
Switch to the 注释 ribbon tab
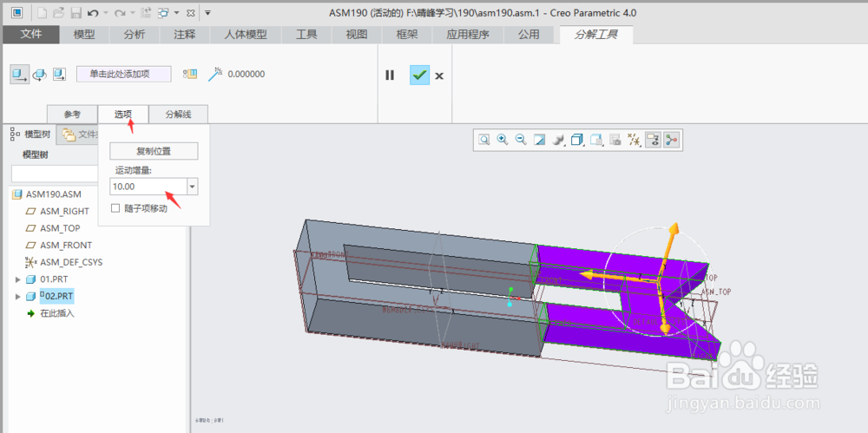coord(184,35)
